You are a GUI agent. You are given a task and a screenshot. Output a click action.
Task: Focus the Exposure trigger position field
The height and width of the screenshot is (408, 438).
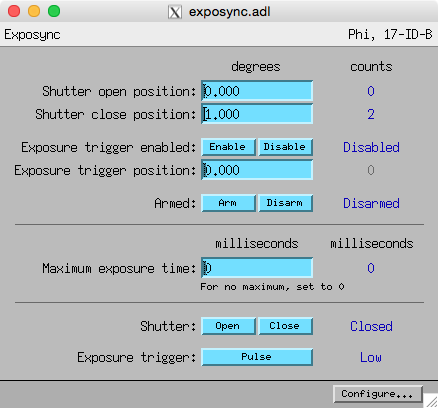(x=257, y=170)
